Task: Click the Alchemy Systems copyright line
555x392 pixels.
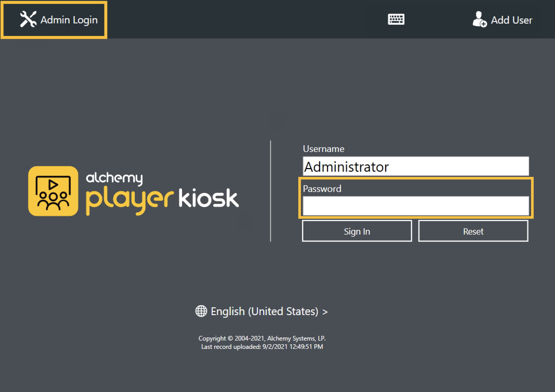Action: click(262, 338)
